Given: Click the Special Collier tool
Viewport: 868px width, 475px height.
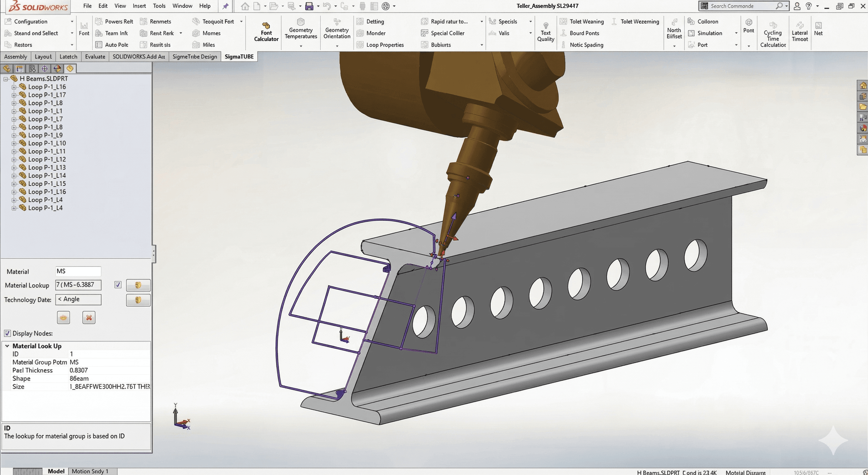Looking at the screenshot, I should pyautogui.click(x=442, y=33).
